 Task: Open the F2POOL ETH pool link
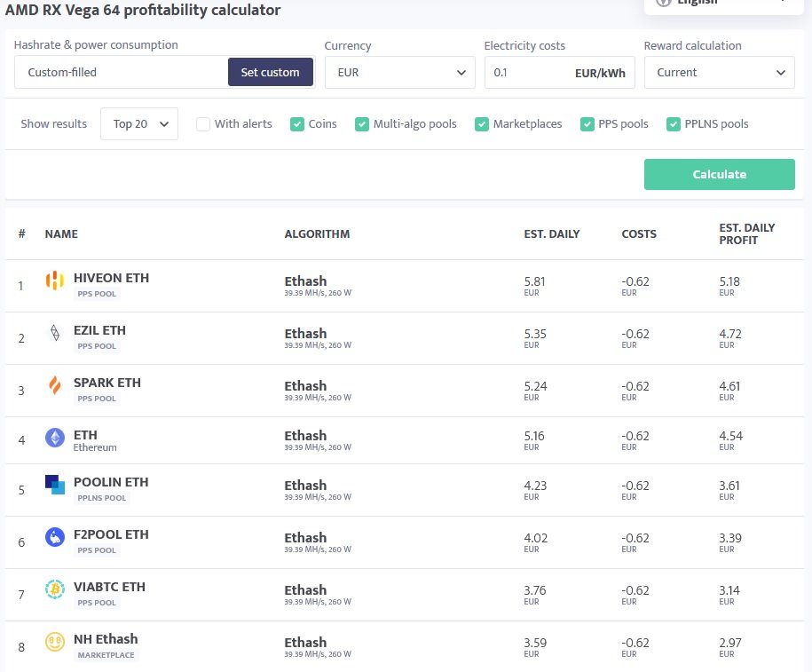click(x=111, y=534)
